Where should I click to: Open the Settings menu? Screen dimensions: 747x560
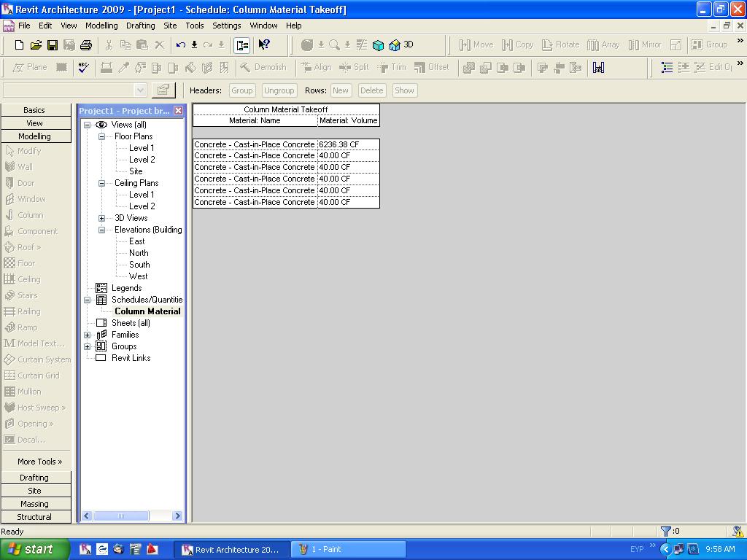click(x=226, y=26)
